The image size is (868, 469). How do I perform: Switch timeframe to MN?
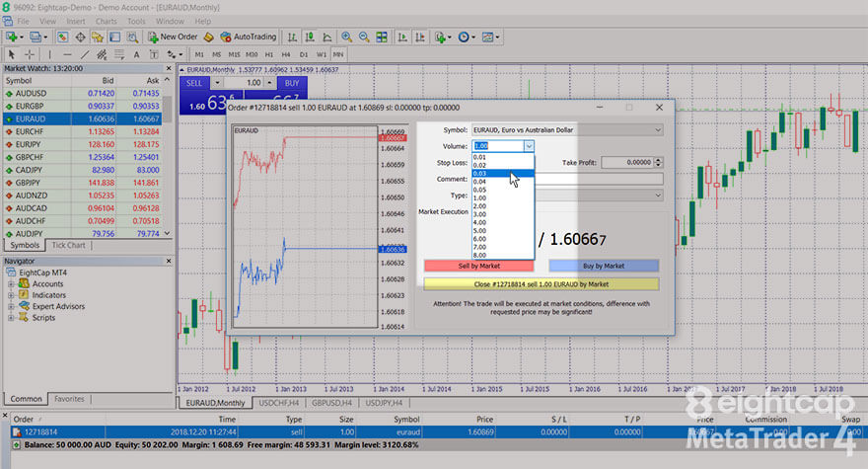tap(338, 54)
